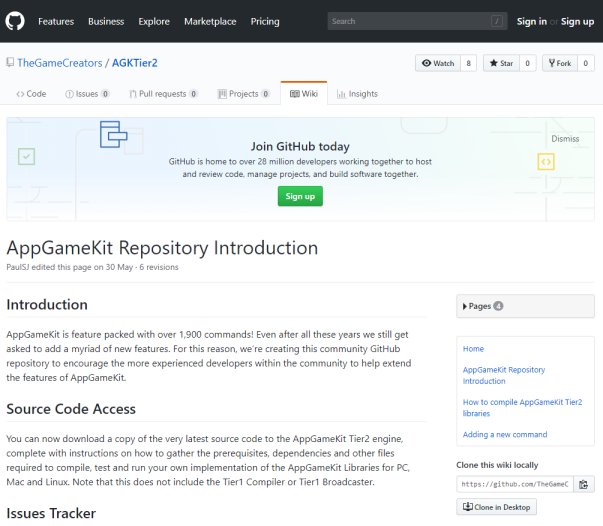603x526 pixels.
Task: Select the wiki clone URL field
Action: (515, 484)
